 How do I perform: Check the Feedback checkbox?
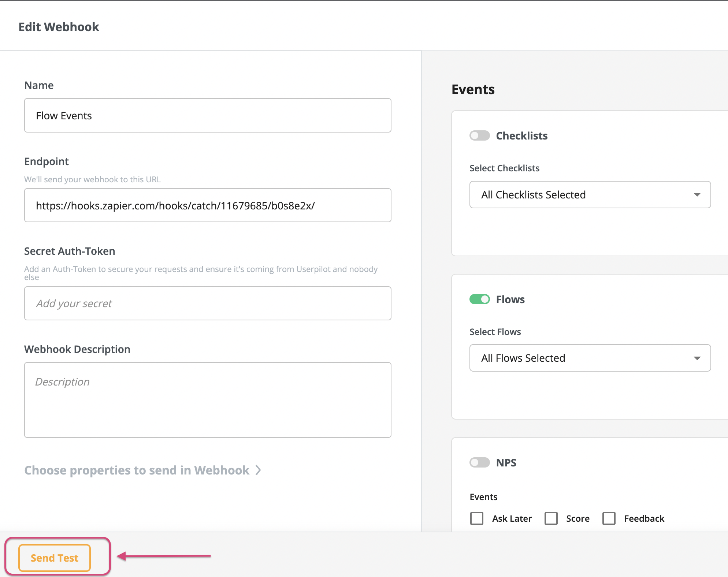point(609,518)
